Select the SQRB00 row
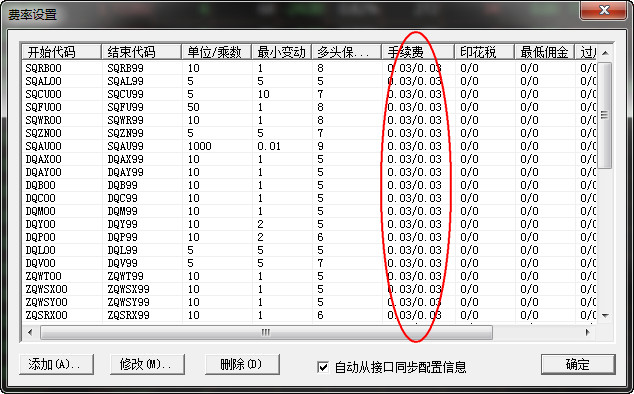 pyautogui.click(x=309, y=68)
